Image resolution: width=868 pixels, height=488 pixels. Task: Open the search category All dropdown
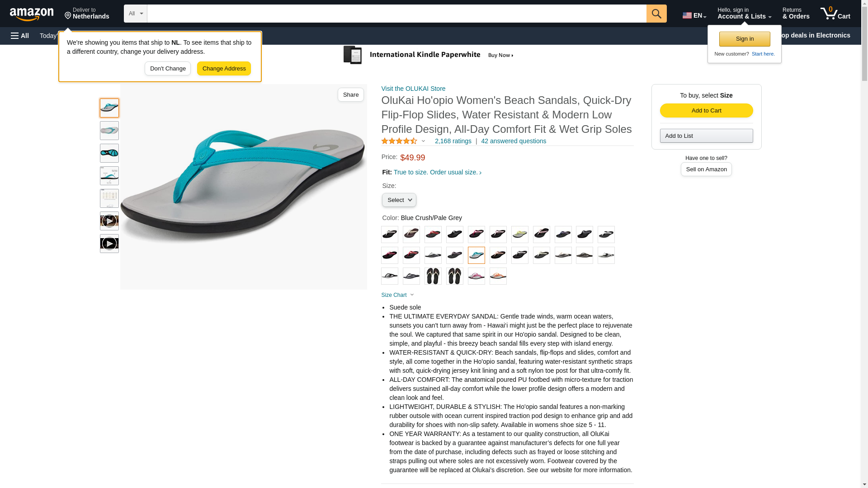click(x=136, y=14)
